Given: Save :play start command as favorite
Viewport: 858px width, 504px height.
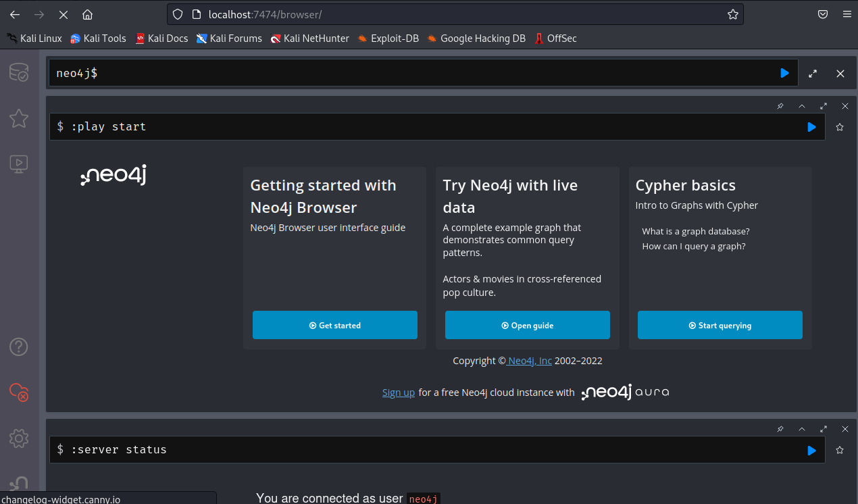Looking at the screenshot, I should click(840, 127).
